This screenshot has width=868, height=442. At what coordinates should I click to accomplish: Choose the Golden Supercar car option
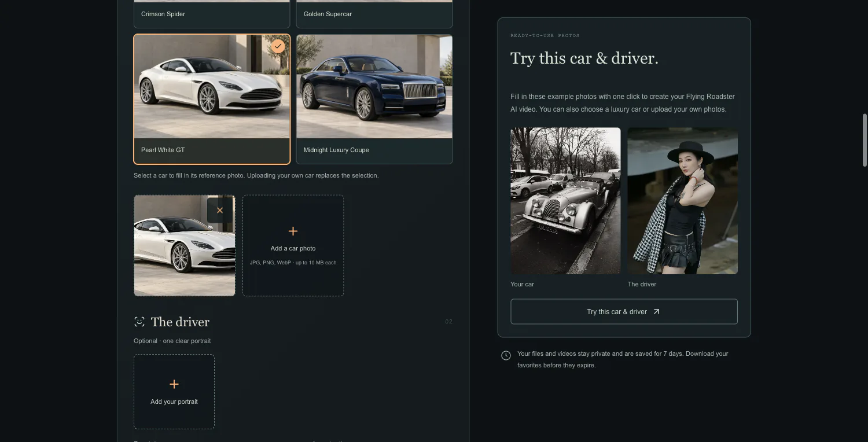(374, 14)
